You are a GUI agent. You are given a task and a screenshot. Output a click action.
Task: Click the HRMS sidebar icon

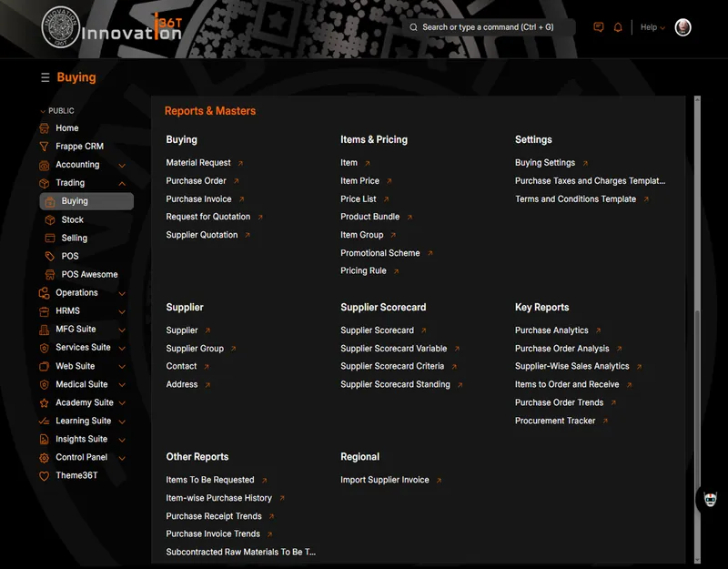44,311
